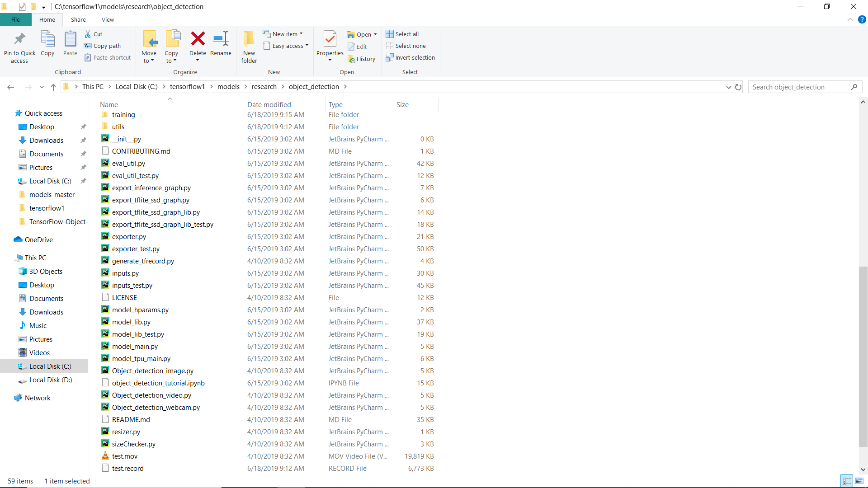Navigate to the research breadcrumb folder
868x488 pixels.
265,86
